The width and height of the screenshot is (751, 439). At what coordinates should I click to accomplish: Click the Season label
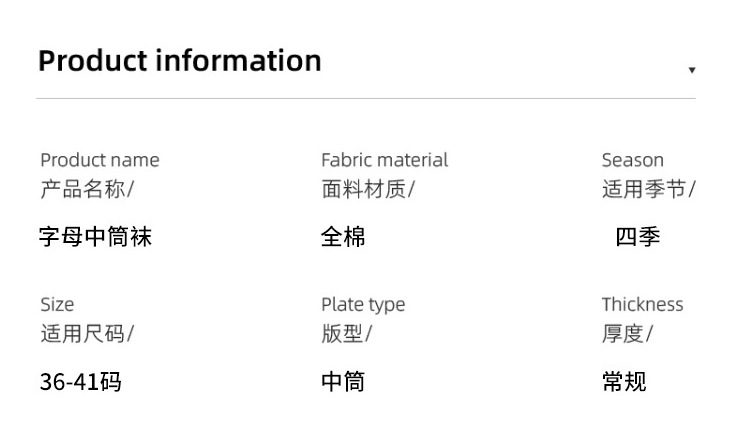tap(632, 160)
